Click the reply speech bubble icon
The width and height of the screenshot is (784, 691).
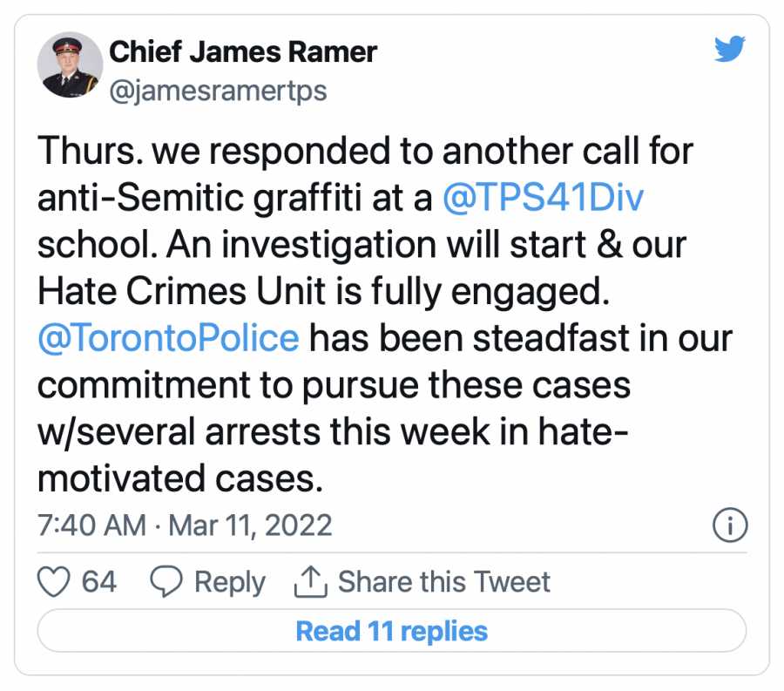(x=166, y=582)
